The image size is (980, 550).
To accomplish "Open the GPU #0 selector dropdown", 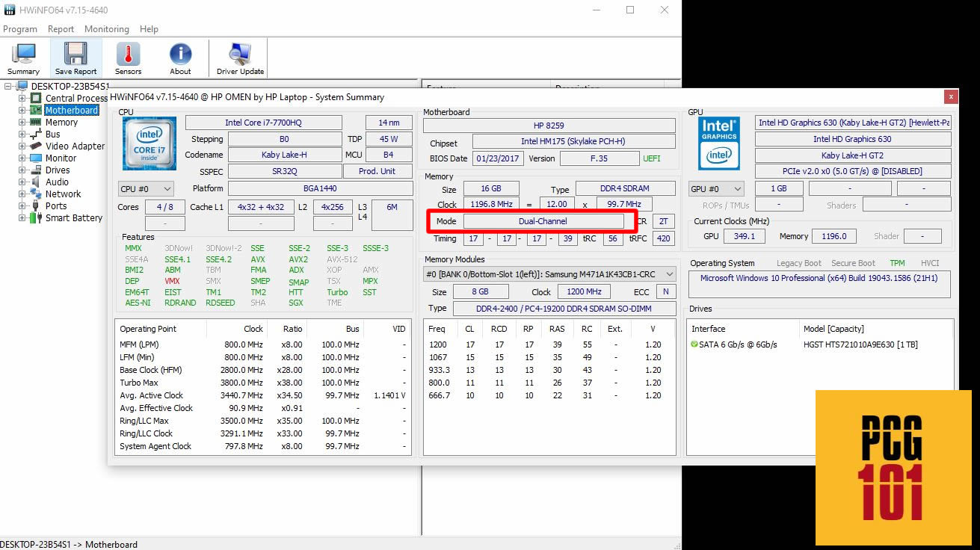I will 716,189.
